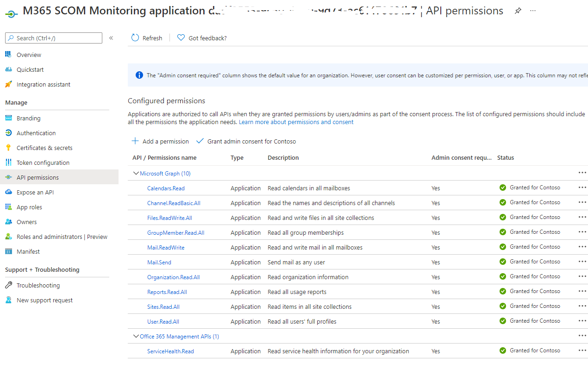Click green check status icon on Sites.Read.All row
Screen dimensions: 588x369
(503, 306)
